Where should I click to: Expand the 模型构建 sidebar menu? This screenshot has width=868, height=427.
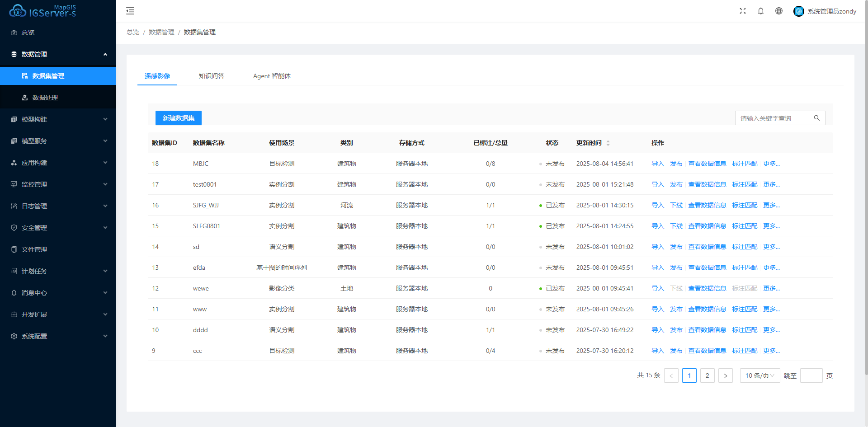coord(58,119)
